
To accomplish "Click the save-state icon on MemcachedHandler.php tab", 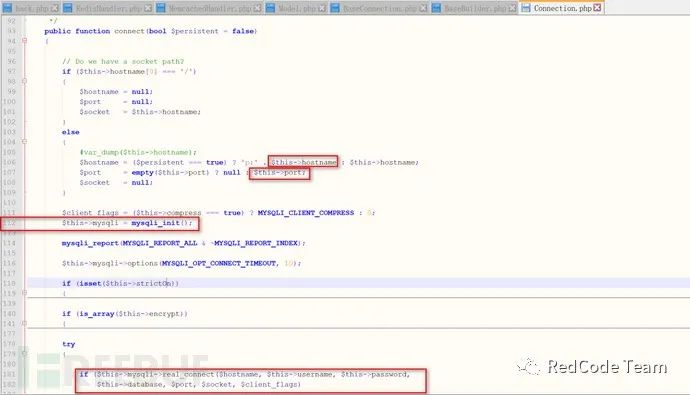I will click(161, 8).
